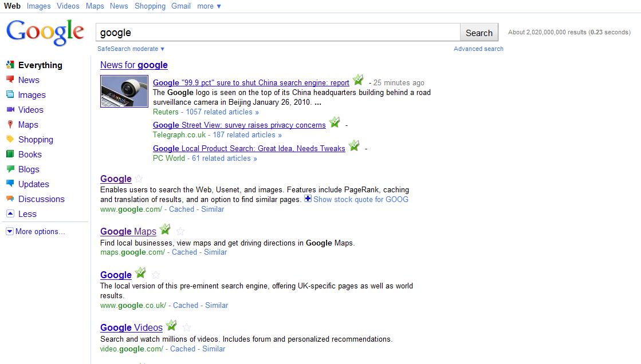Click the results count text

569,32
